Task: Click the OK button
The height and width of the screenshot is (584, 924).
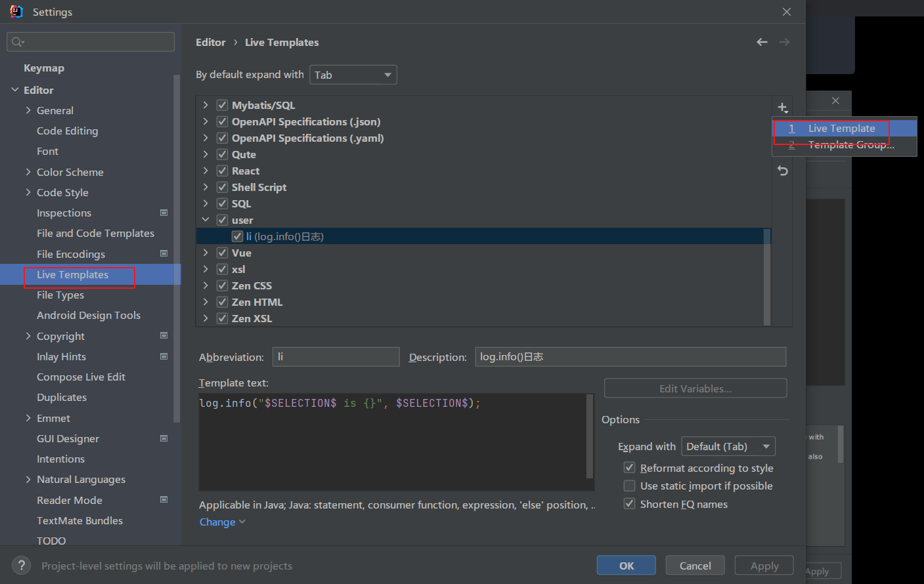Action: (x=626, y=566)
